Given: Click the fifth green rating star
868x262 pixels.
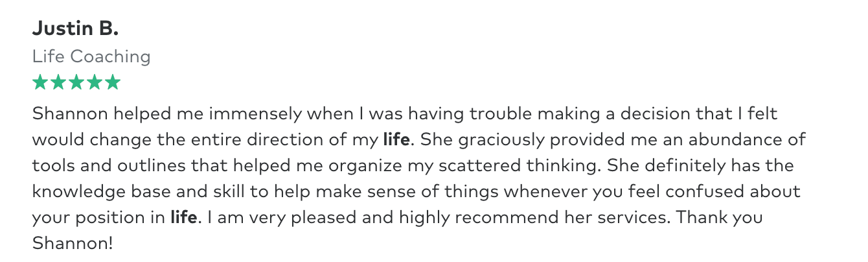Looking at the screenshot, I should [113, 82].
